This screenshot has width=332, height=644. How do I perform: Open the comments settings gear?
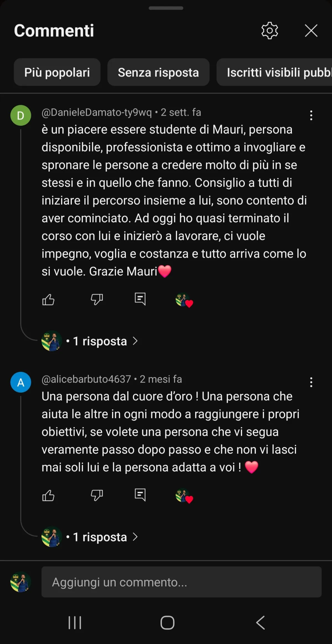tap(269, 30)
